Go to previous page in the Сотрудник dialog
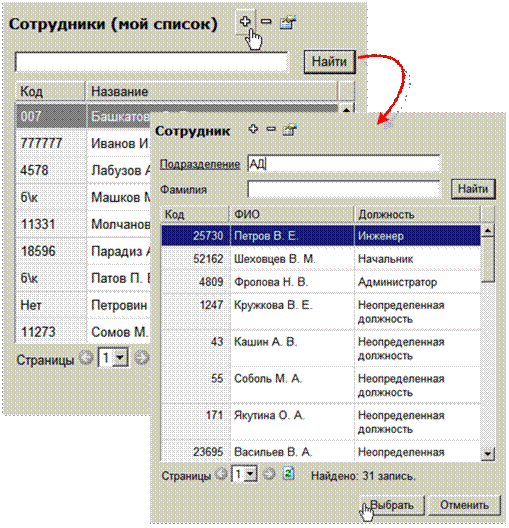 (x=221, y=474)
